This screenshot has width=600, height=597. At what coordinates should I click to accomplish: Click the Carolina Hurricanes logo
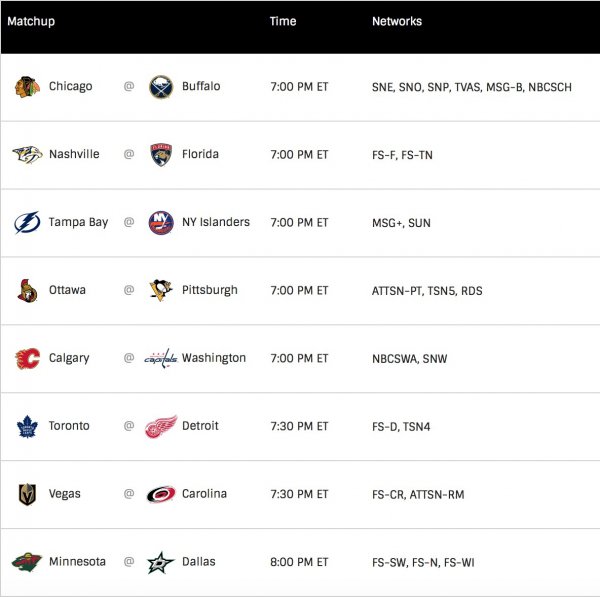pos(160,494)
